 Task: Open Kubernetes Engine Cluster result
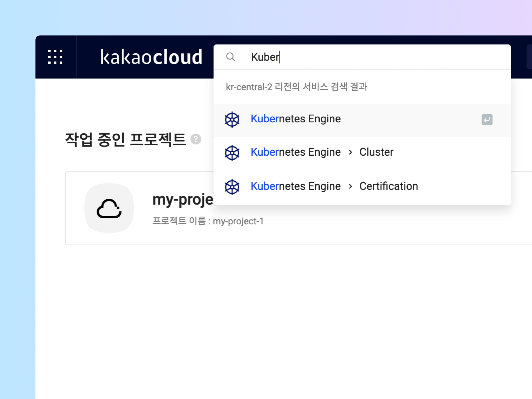(x=362, y=153)
